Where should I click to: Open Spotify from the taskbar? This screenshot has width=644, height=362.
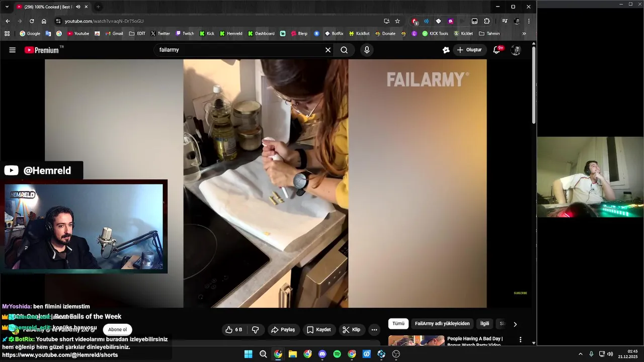(337, 354)
